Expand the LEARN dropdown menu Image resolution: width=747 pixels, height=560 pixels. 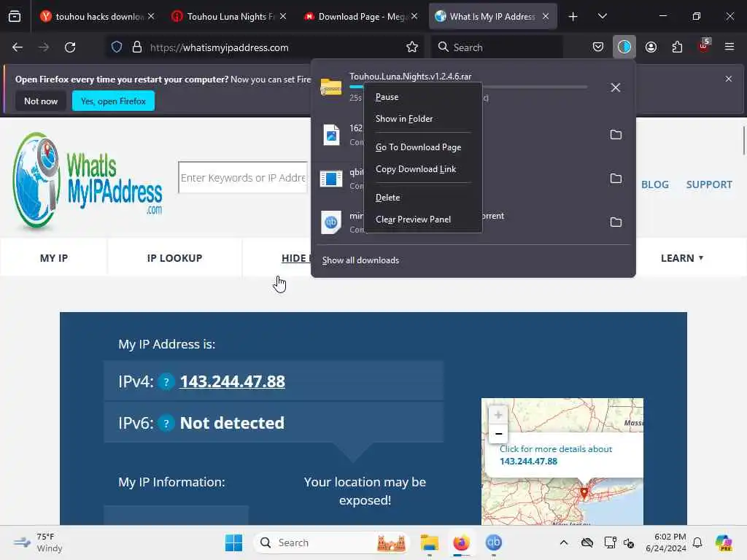pos(682,258)
